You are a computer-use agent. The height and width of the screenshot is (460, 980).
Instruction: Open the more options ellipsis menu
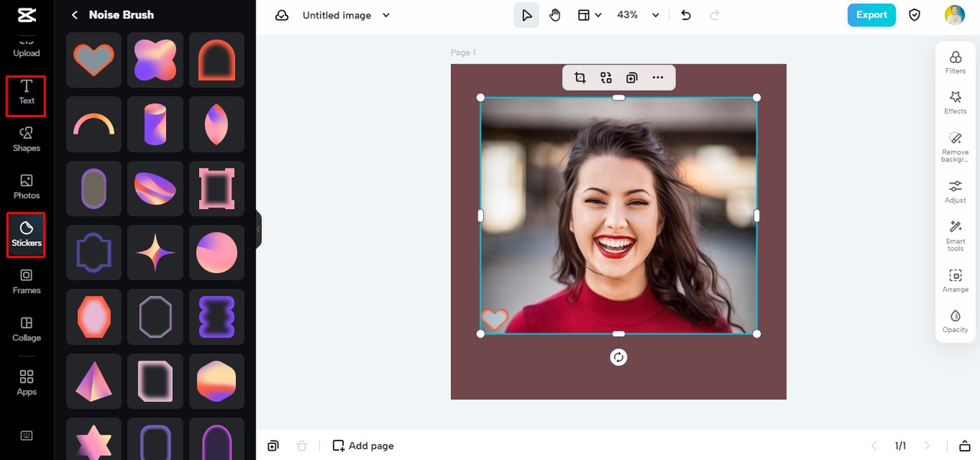[658, 77]
